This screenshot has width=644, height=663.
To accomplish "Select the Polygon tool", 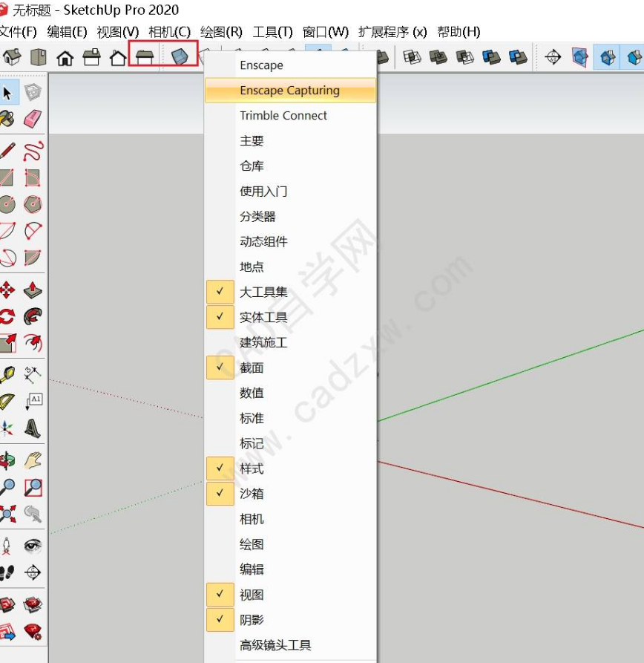I will pyautogui.click(x=33, y=205).
